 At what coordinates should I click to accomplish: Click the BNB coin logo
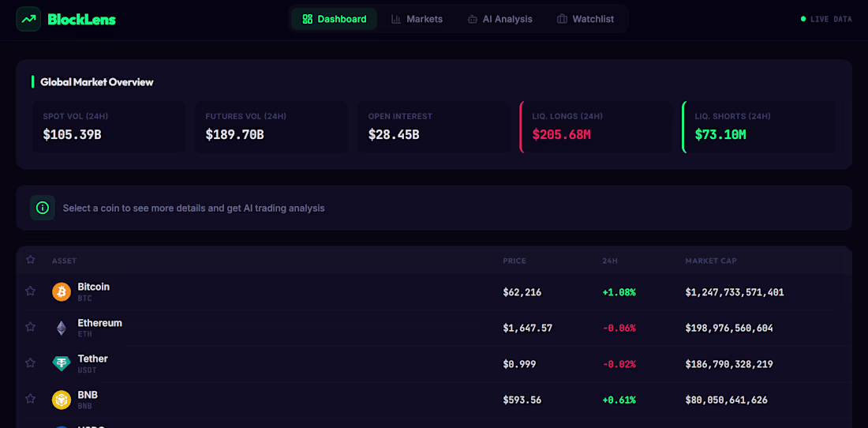pyautogui.click(x=62, y=400)
